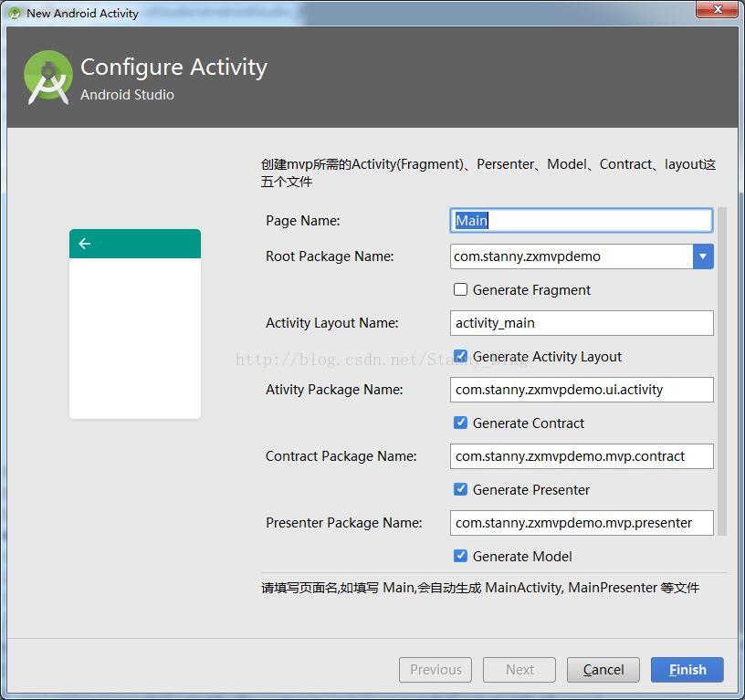The height and width of the screenshot is (700, 745).
Task: Open the Root Package Name dropdown arrow
Action: pyautogui.click(x=703, y=256)
